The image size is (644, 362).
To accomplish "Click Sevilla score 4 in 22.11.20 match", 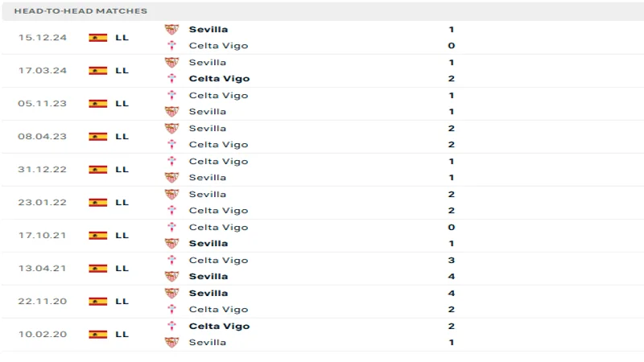I will 452,293.
